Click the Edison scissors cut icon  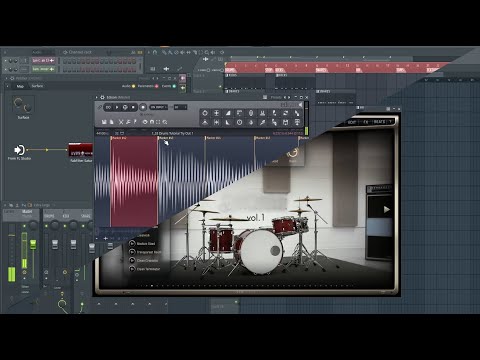[x=121, y=122]
